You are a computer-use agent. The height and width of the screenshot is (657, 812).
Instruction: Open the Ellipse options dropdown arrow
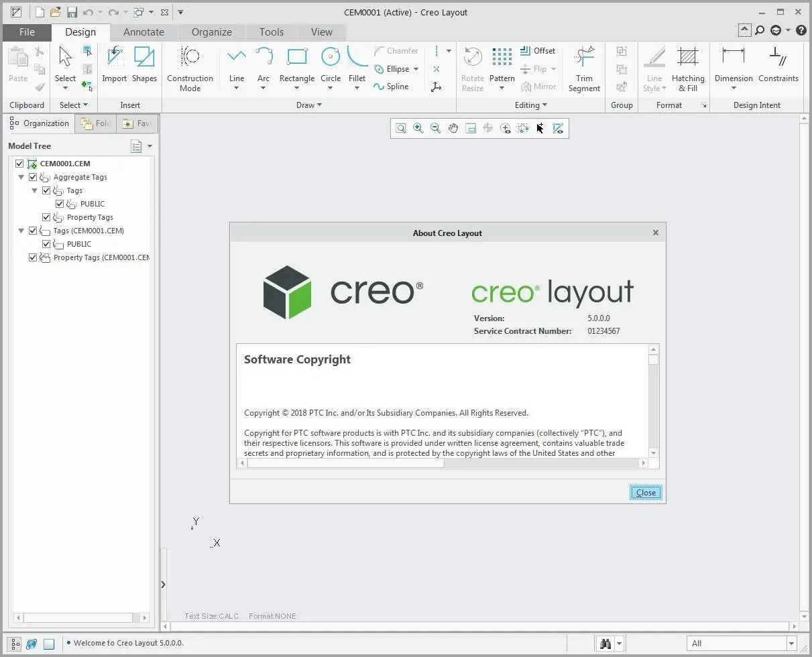(416, 69)
